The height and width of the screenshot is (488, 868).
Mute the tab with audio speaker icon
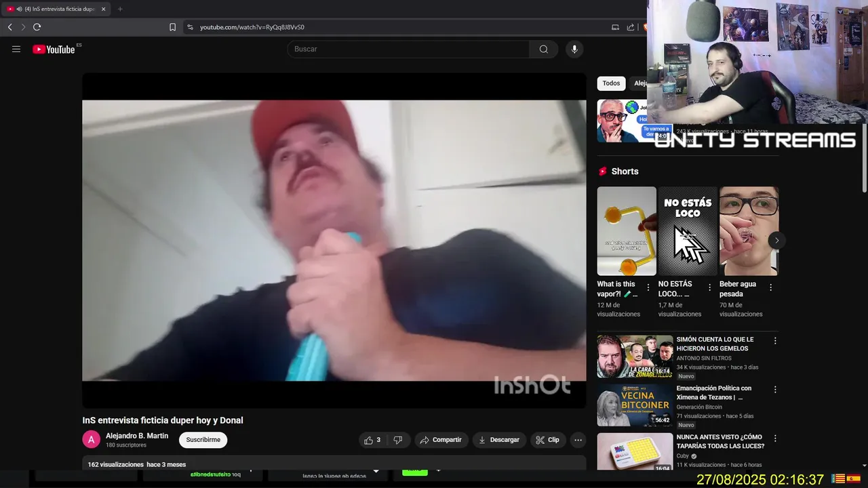(19, 9)
